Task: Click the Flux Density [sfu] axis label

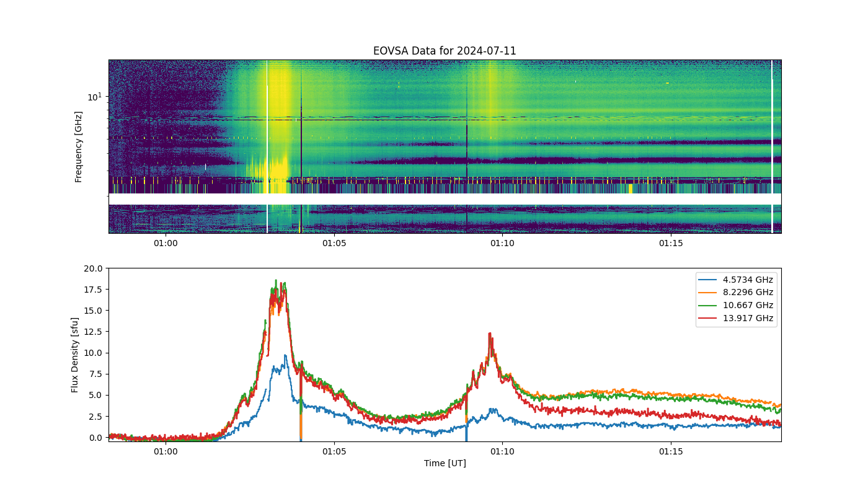Action: pyautogui.click(x=75, y=355)
